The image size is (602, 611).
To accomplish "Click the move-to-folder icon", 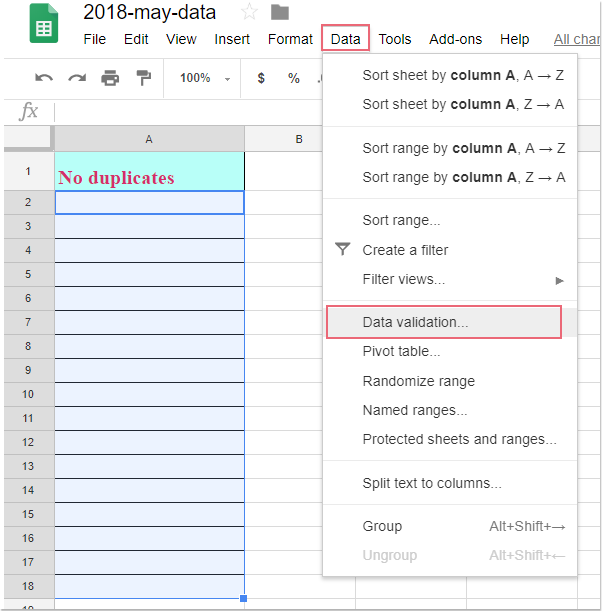I will [x=280, y=12].
